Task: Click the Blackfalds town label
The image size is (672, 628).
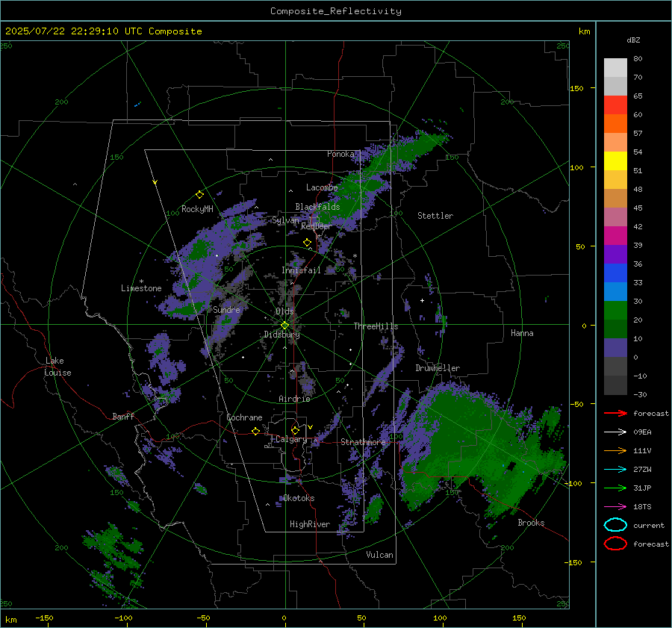Action: (x=317, y=207)
